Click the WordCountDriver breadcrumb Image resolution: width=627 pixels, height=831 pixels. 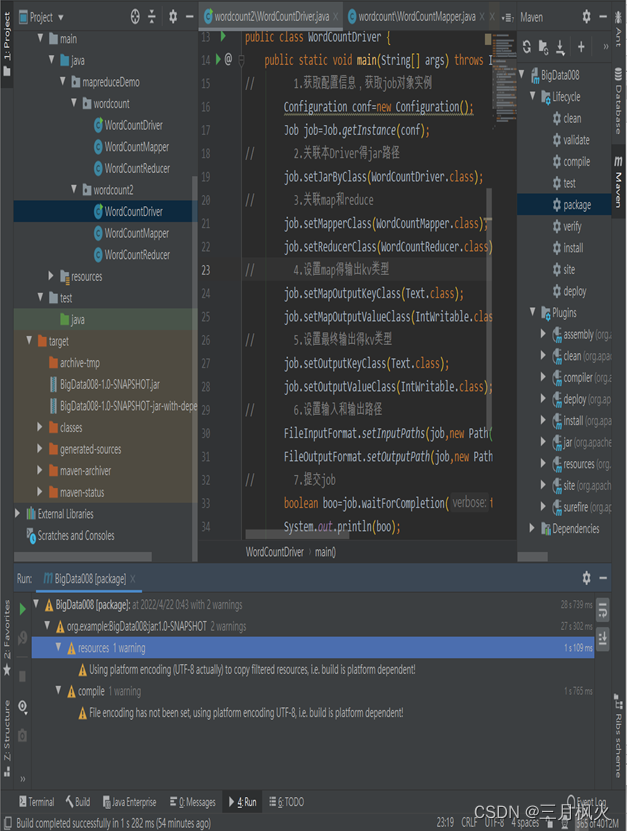point(275,552)
